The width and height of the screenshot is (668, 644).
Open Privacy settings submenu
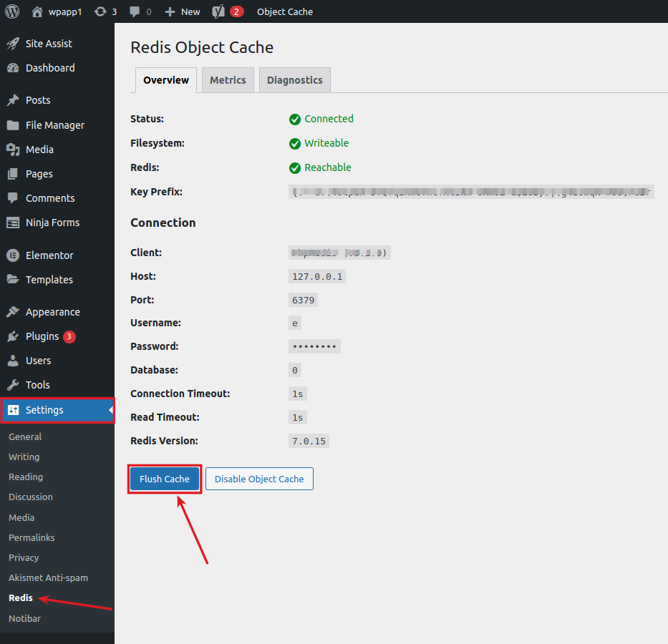(x=24, y=557)
